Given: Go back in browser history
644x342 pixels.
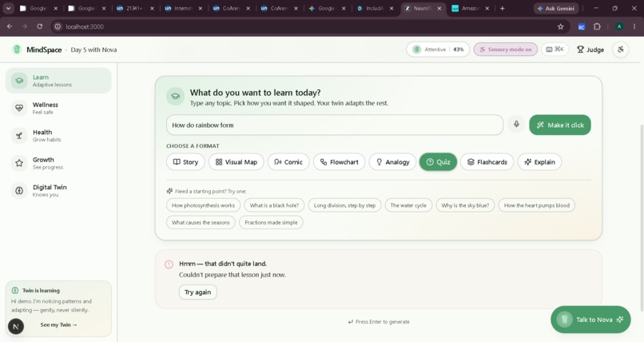Looking at the screenshot, I should (x=10, y=26).
